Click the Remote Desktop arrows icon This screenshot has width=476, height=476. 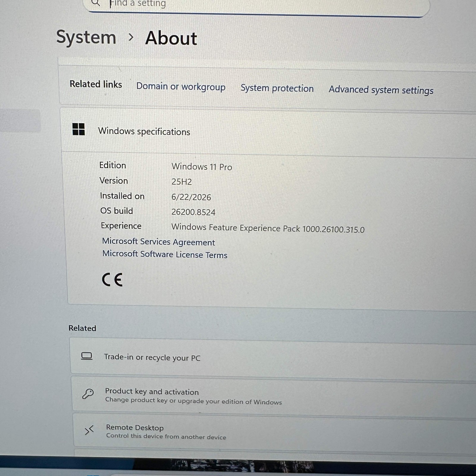(89, 430)
